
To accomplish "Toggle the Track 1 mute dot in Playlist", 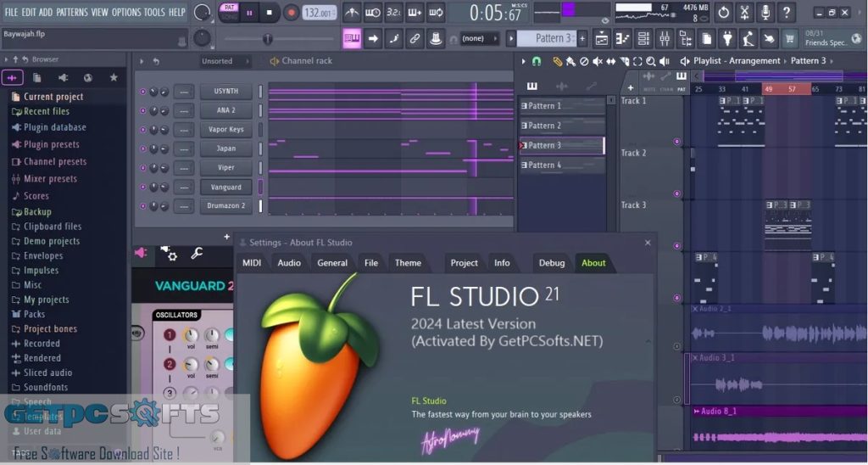I will coord(676,142).
